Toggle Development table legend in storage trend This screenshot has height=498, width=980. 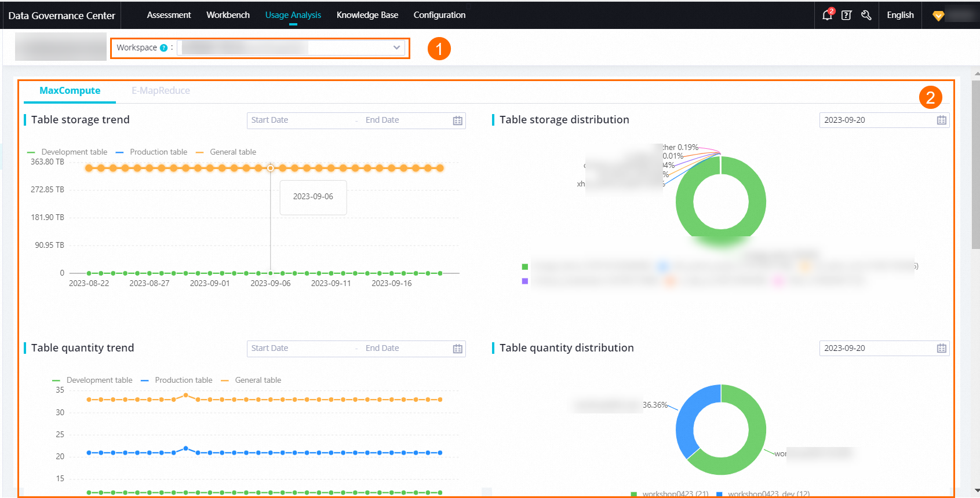point(67,152)
